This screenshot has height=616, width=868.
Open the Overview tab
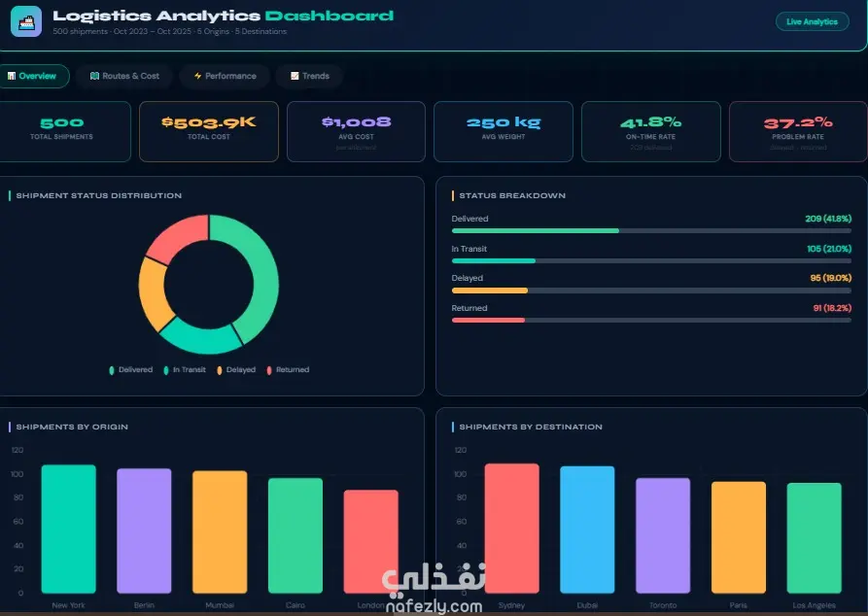pyautogui.click(x=32, y=76)
